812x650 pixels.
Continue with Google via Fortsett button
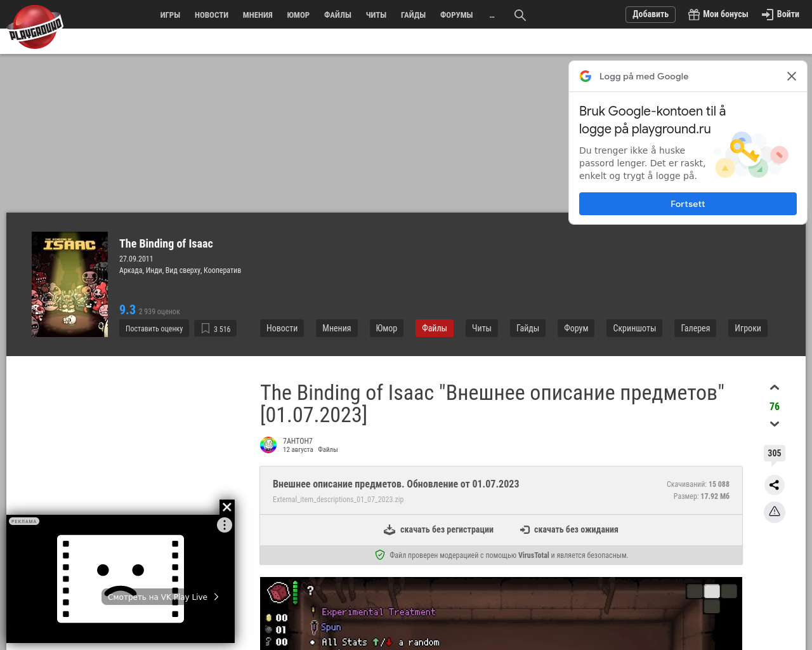coord(688,204)
